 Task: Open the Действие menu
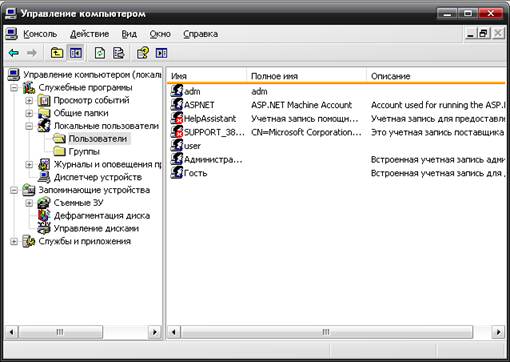[x=89, y=34]
